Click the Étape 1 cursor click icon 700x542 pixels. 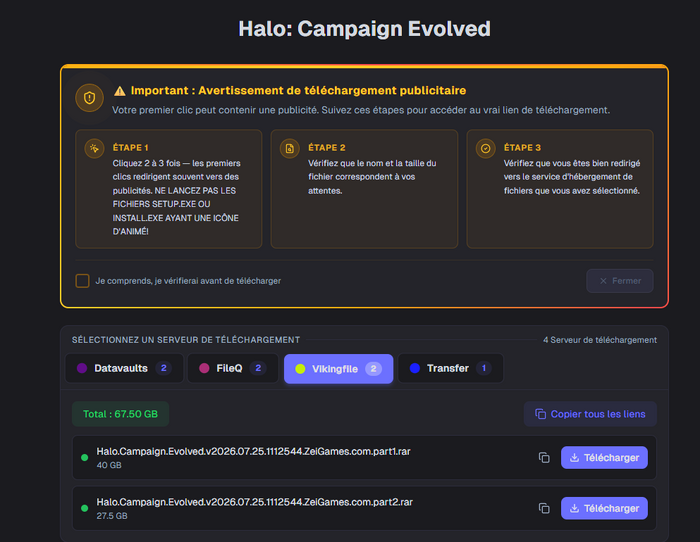point(94,149)
